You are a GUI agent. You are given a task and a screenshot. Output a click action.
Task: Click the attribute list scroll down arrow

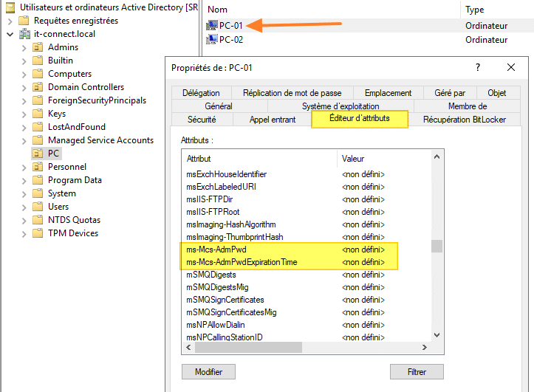pyautogui.click(x=437, y=335)
